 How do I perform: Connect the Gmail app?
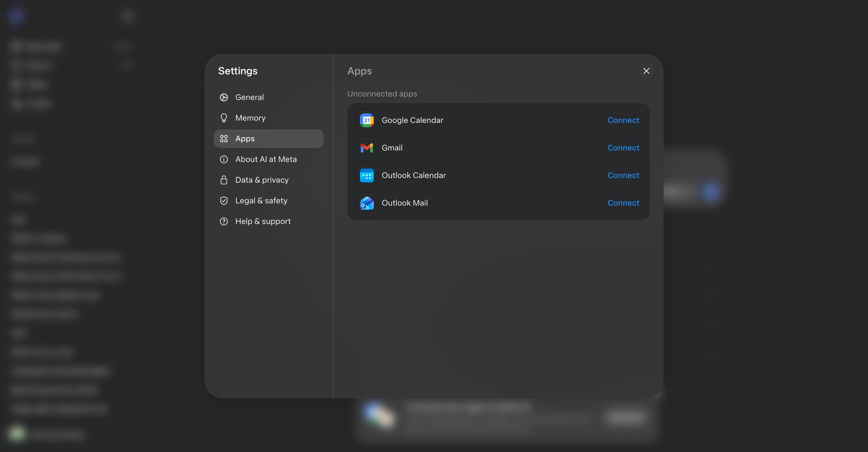click(x=623, y=148)
